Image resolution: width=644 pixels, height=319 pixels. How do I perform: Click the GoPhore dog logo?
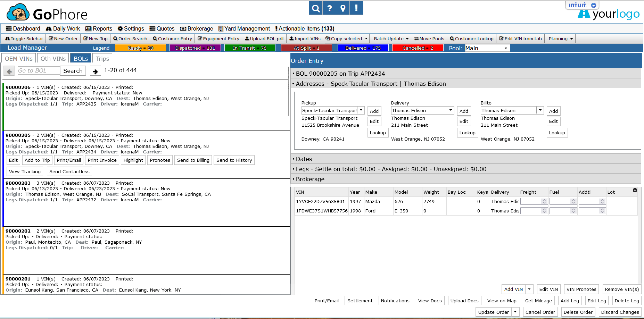pyautogui.click(x=18, y=12)
